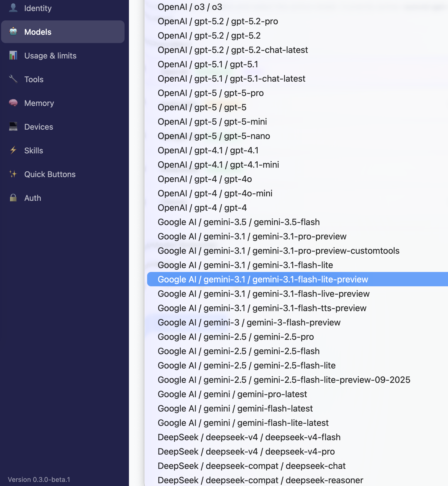
Task: Choose gpt-5.1-chat-latest model
Action: tap(298, 79)
